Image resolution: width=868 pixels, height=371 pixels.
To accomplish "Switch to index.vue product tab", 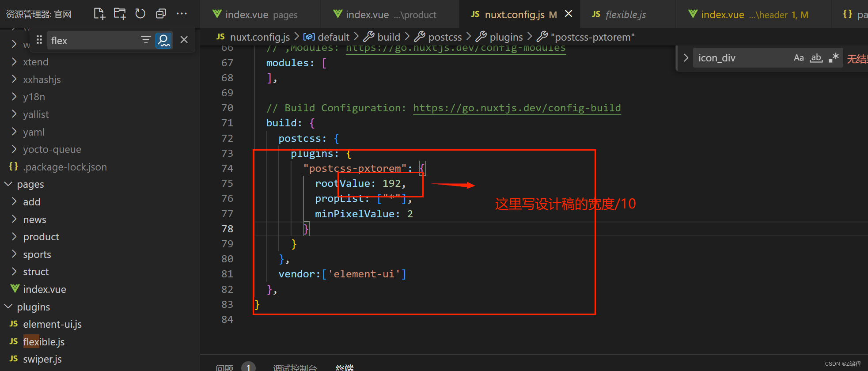I will click(x=390, y=15).
